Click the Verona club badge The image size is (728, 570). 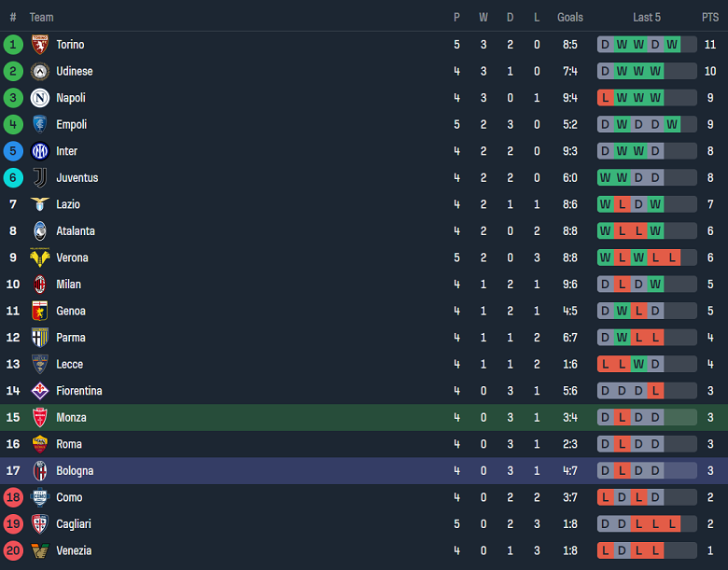click(39, 257)
